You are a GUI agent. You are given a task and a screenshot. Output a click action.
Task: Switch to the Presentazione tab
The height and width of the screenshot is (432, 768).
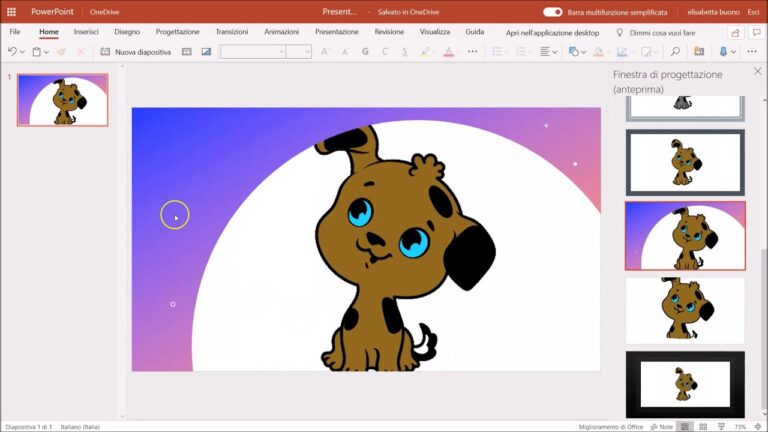click(x=336, y=32)
